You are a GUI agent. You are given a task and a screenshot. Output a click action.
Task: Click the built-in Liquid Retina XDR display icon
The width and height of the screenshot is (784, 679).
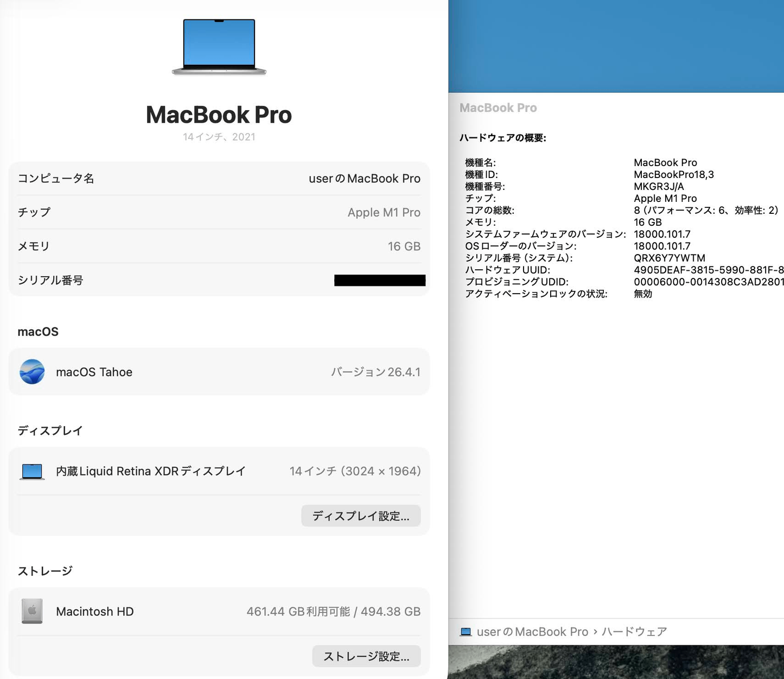coord(32,472)
